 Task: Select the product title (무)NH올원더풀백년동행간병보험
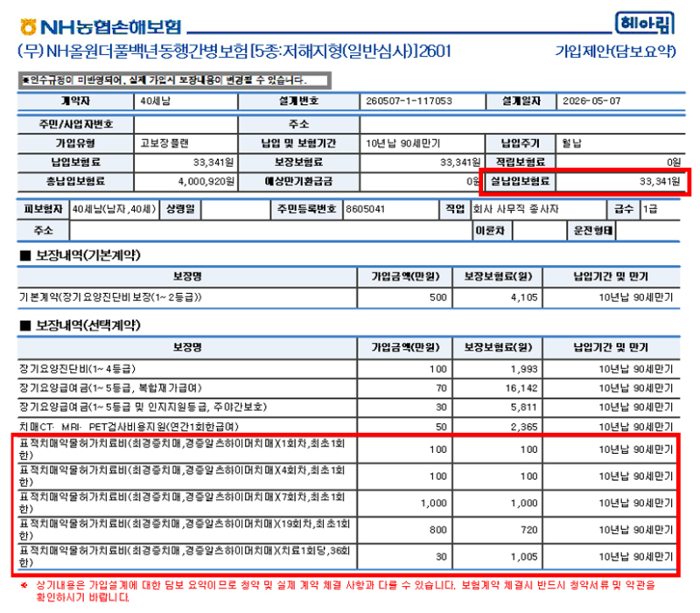[234, 52]
